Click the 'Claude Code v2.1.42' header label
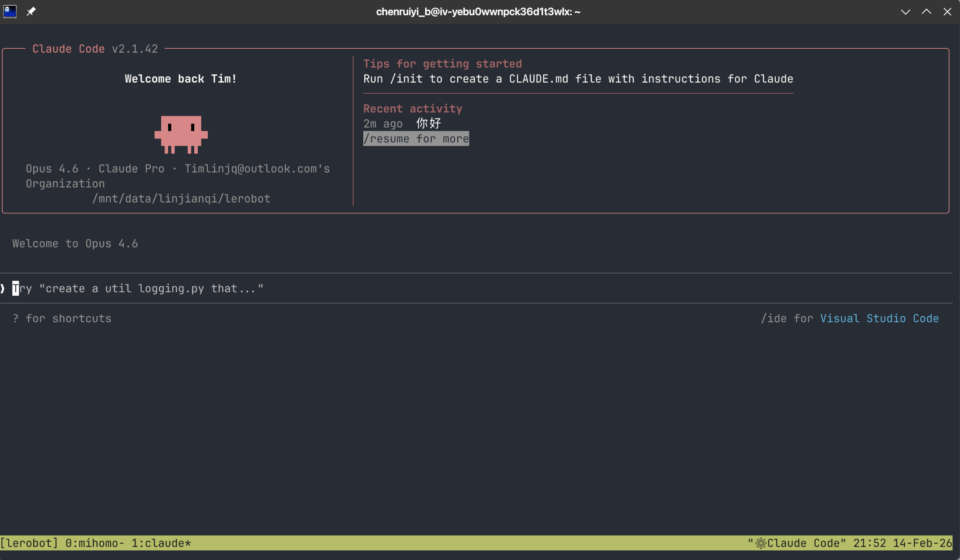 [x=95, y=49]
